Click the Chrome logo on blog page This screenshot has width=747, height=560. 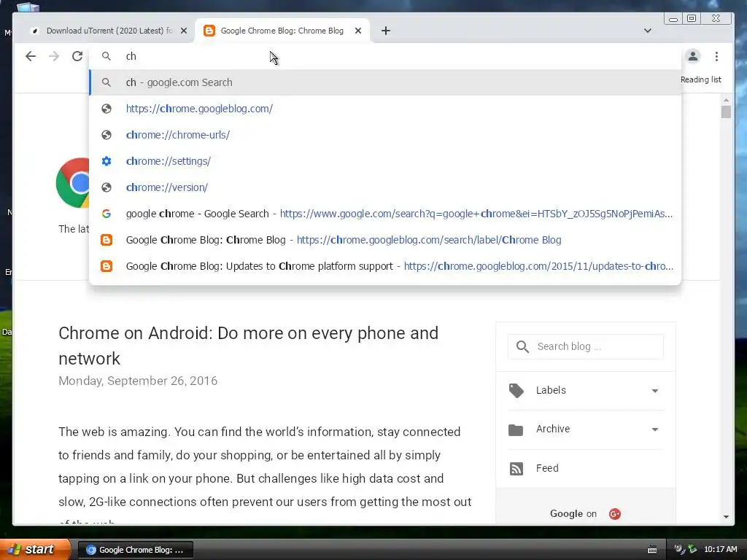72,183
